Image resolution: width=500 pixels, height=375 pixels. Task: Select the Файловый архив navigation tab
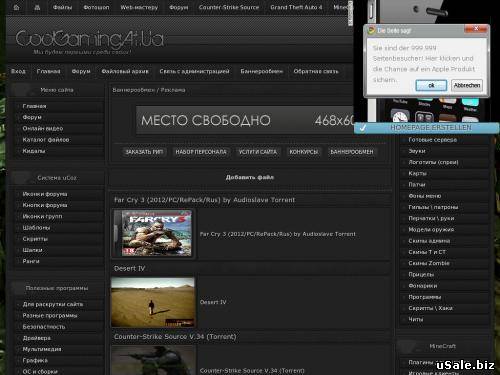pyautogui.click(x=125, y=71)
